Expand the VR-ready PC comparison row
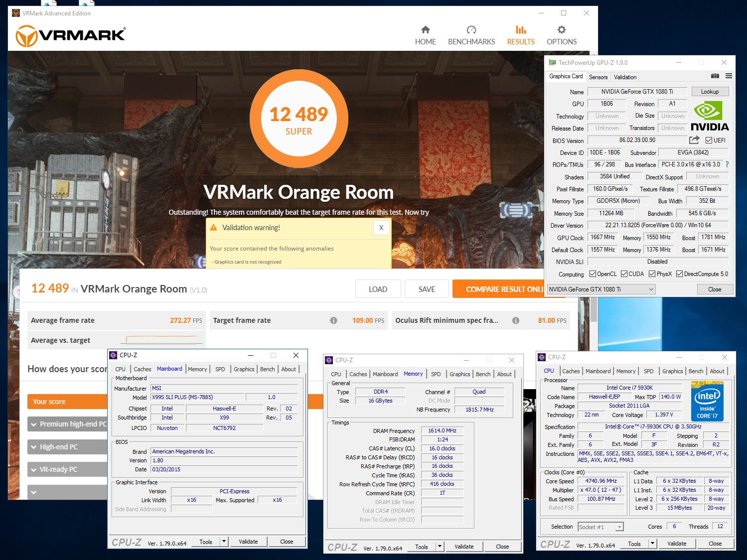 [68, 469]
